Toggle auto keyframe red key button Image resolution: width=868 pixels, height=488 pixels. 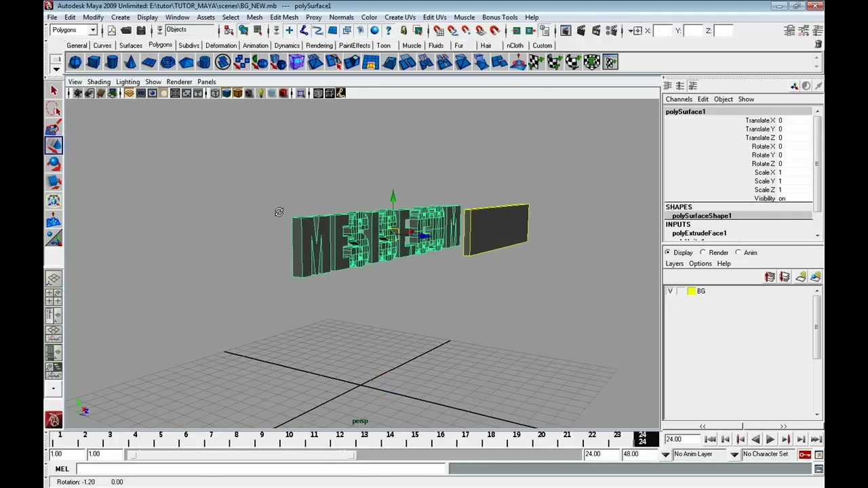pos(805,454)
